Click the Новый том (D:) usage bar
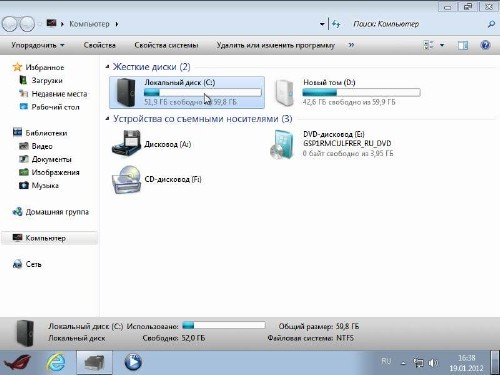Viewport: 500px width, 375px height. [x=361, y=92]
